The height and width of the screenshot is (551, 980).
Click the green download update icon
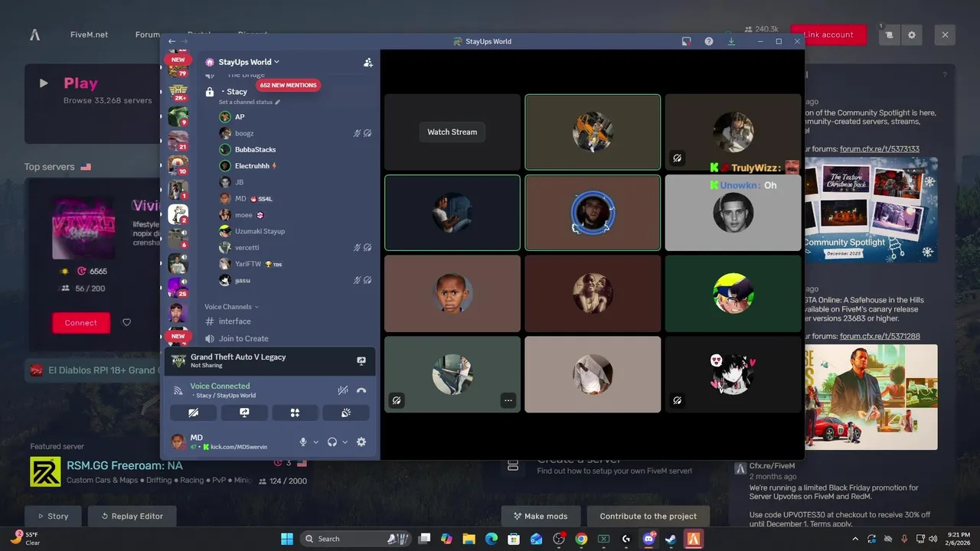click(x=731, y=41)
